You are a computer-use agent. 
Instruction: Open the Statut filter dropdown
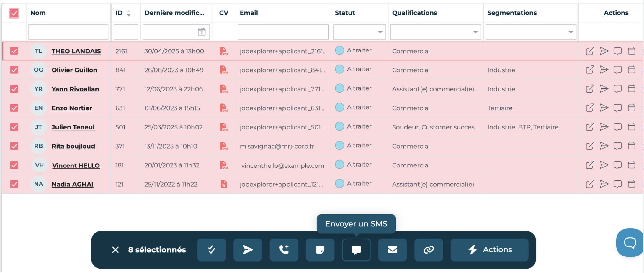pyautogui.click(x=359, y=32)
